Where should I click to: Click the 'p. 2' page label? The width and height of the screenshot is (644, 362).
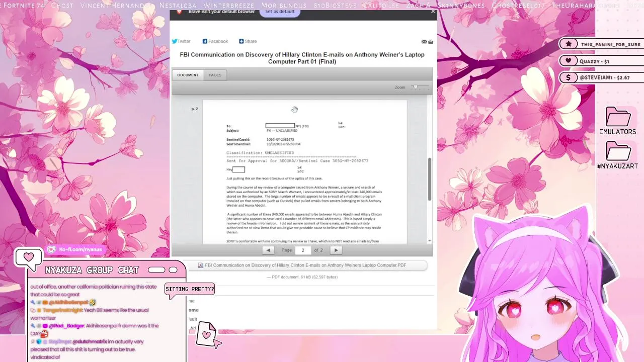pos(195,109)
